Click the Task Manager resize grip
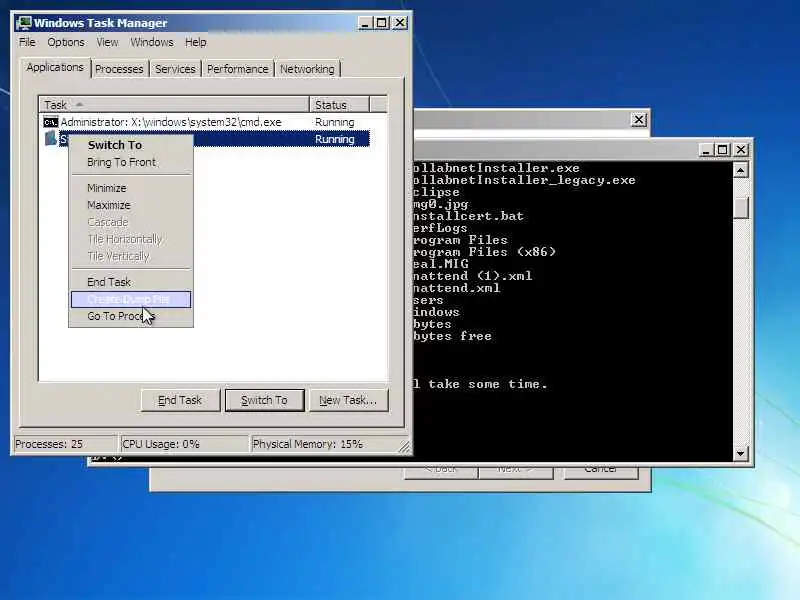 point(405,447)
